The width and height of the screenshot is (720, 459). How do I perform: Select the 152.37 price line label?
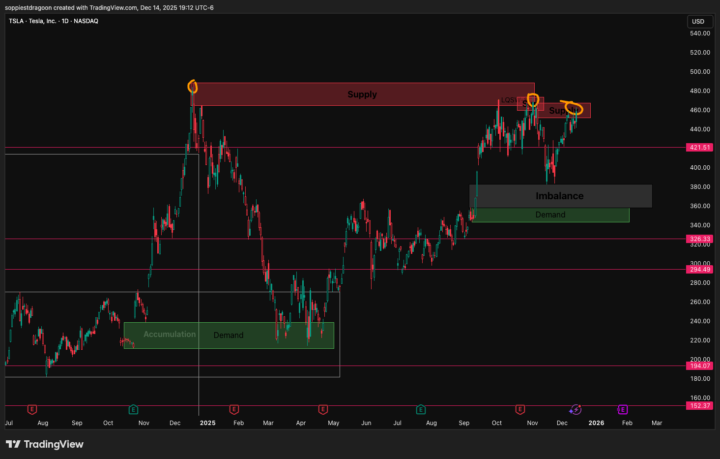699,406
